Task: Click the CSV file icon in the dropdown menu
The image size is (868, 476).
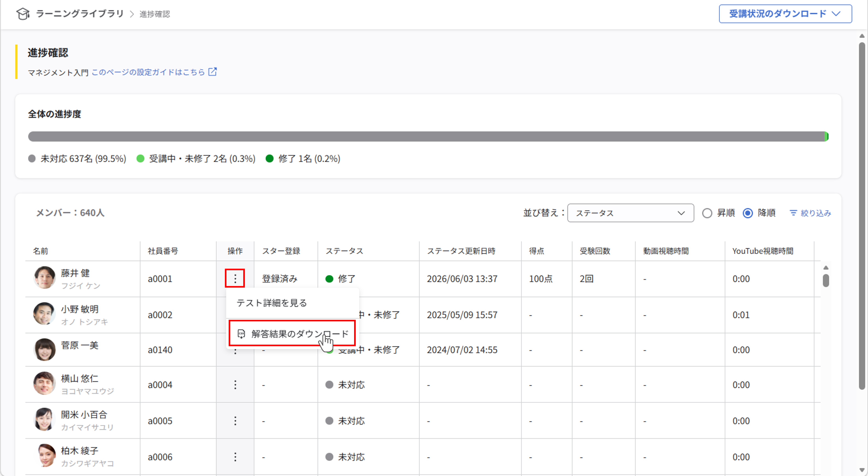Action: point(241,334)
